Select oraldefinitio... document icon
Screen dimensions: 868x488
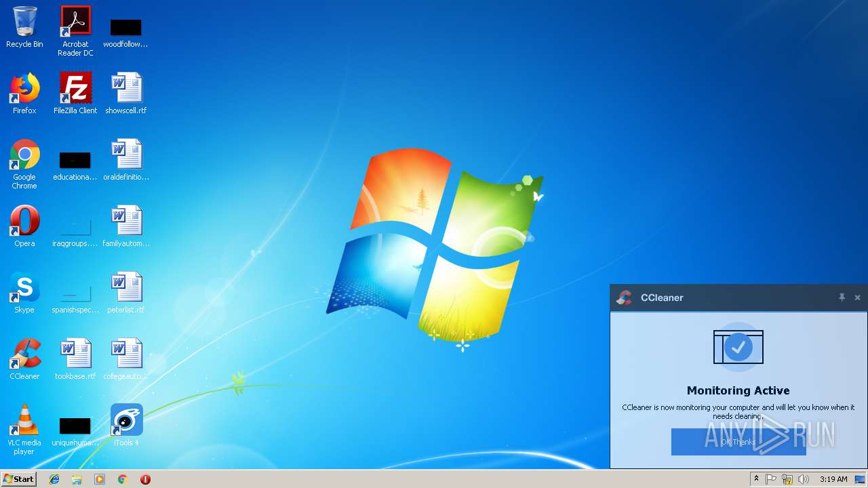[x=126, y=160]
